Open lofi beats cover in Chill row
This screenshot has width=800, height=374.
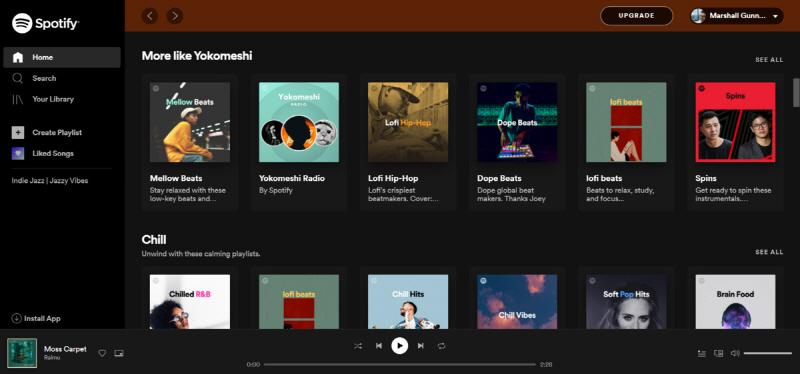[299, 302]
